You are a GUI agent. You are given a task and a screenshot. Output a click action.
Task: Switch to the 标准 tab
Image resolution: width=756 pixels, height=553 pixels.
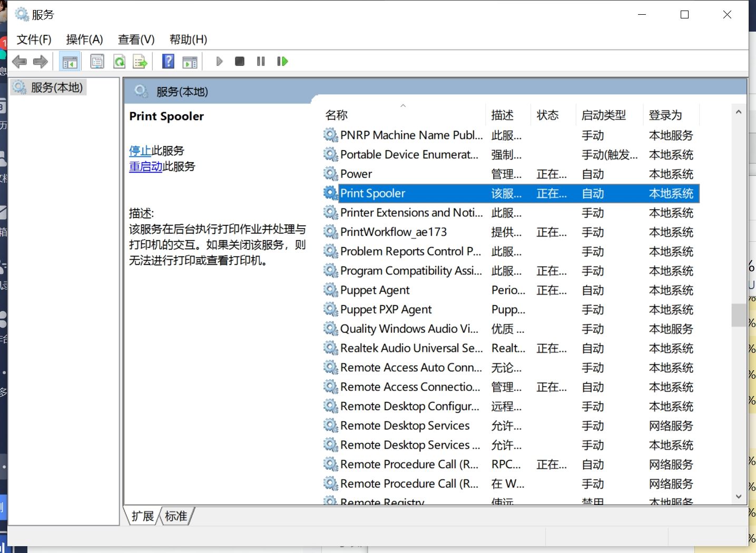point(176,516)
